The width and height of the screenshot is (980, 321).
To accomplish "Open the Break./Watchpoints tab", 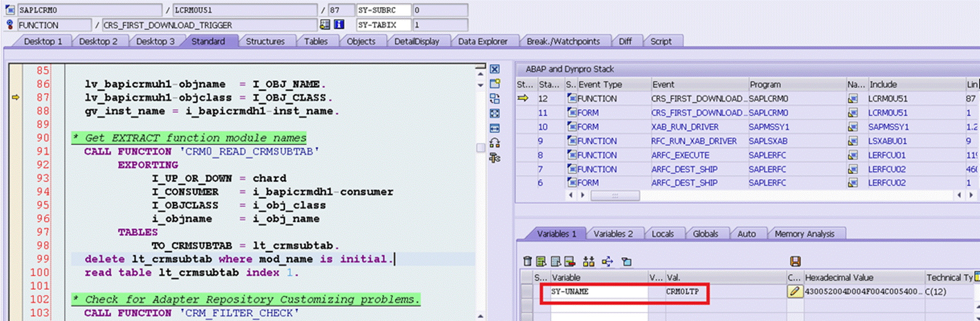I will pos(563,41).
